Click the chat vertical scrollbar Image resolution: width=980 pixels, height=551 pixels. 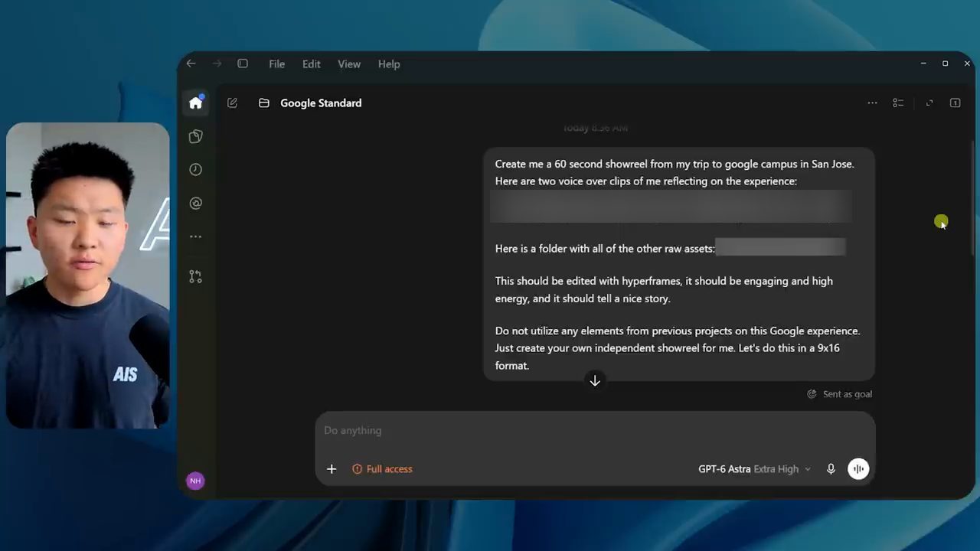point(973,197)
